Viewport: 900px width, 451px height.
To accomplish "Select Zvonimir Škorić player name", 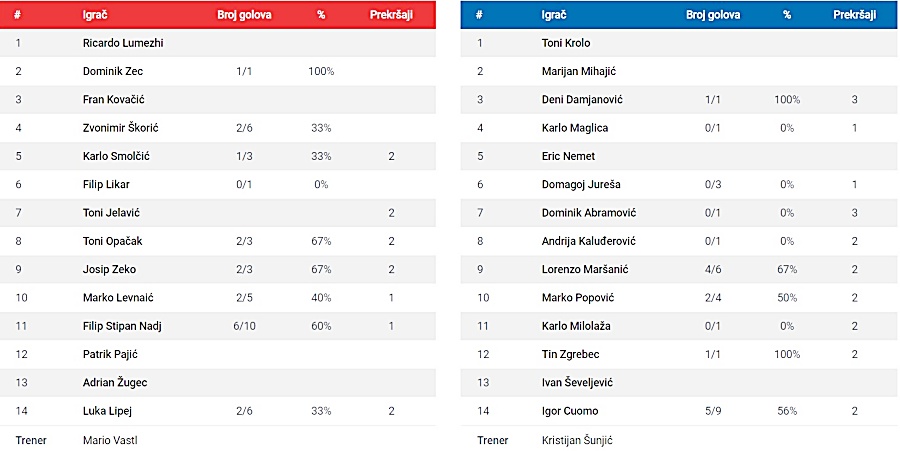I will pyautogui.click(x=122, y=128).
